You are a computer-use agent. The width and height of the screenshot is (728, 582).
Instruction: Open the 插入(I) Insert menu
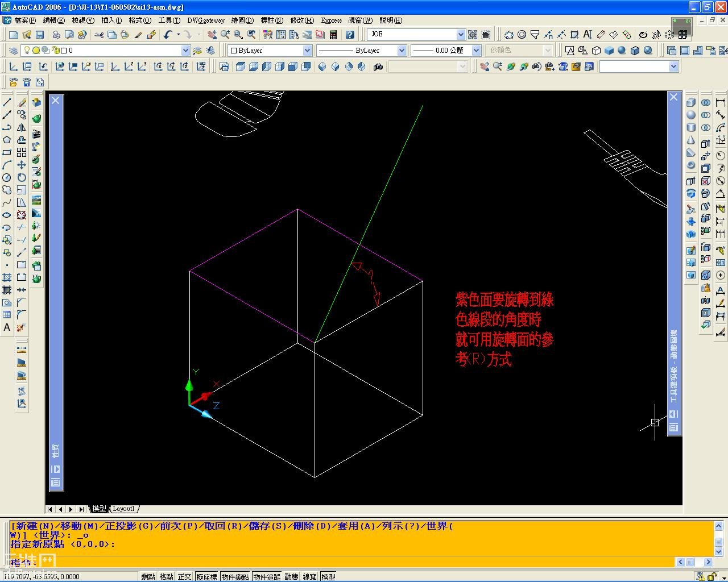point(111,20)
